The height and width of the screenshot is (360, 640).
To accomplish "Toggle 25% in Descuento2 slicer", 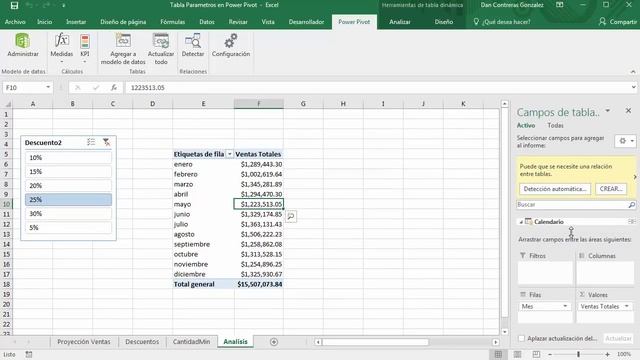I will point(68,200).
